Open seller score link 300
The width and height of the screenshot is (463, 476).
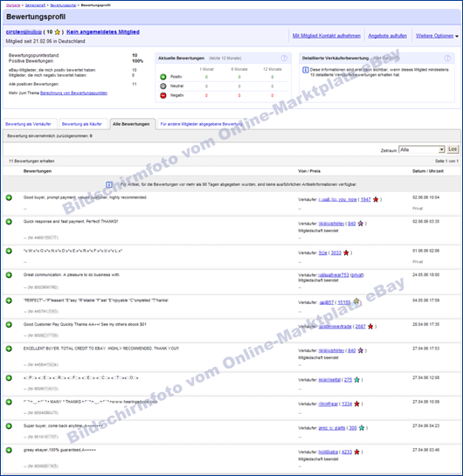[353, 428]
